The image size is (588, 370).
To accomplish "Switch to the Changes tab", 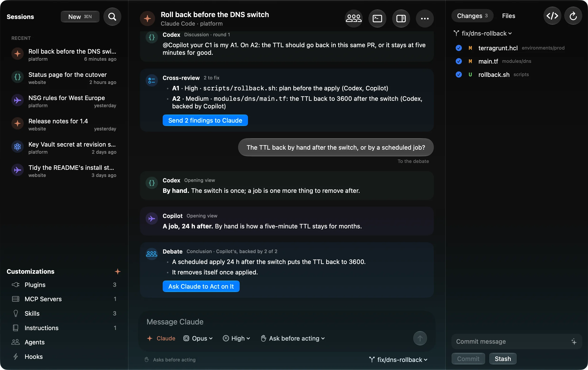I will 472,16.
